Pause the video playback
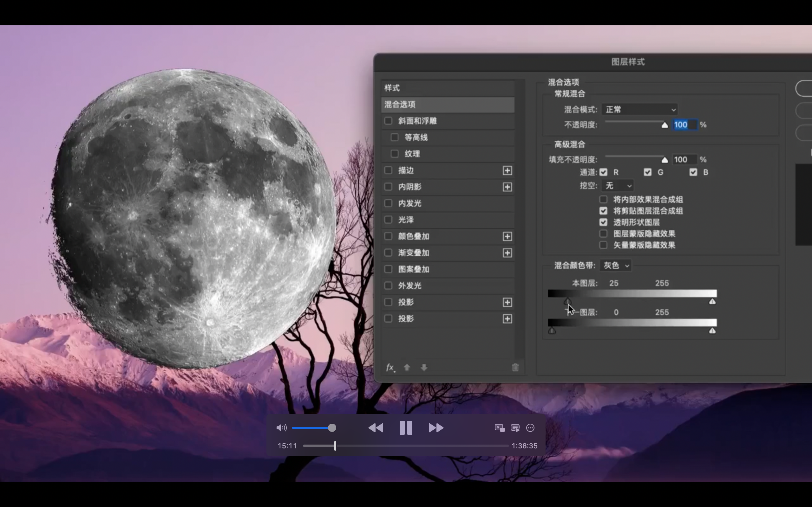The height and width of the screenshot is (507, 812). point(406,428)
